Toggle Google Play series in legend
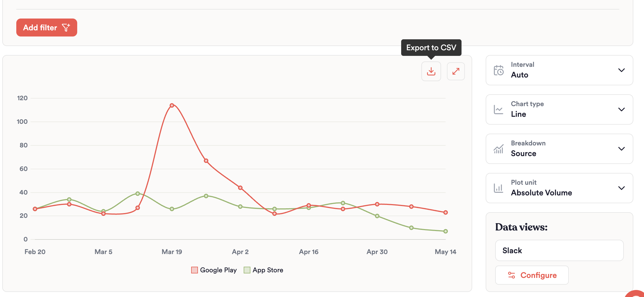644x297 pixels. 218,270
